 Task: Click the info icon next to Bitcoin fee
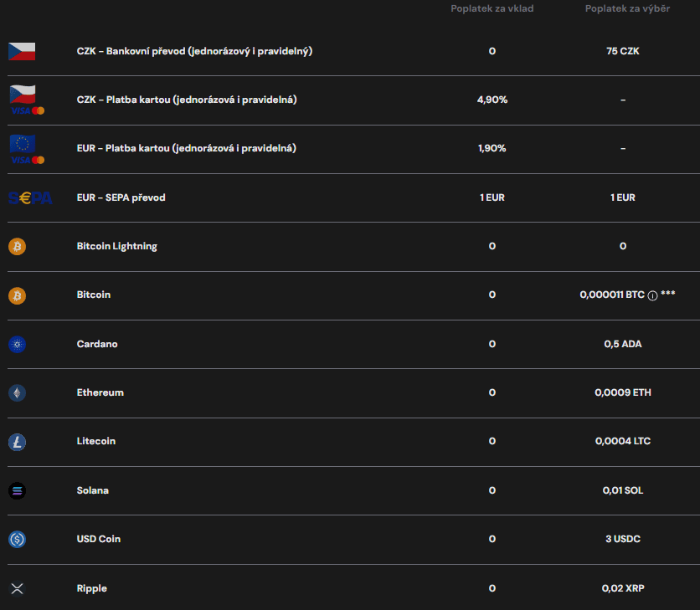click(x=652, y=295)
